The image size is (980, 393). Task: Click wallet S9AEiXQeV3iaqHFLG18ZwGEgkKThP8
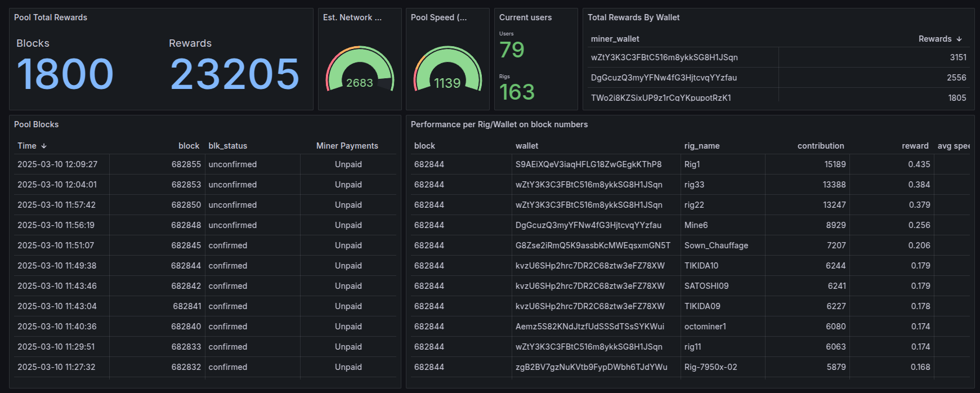(589, 164)
